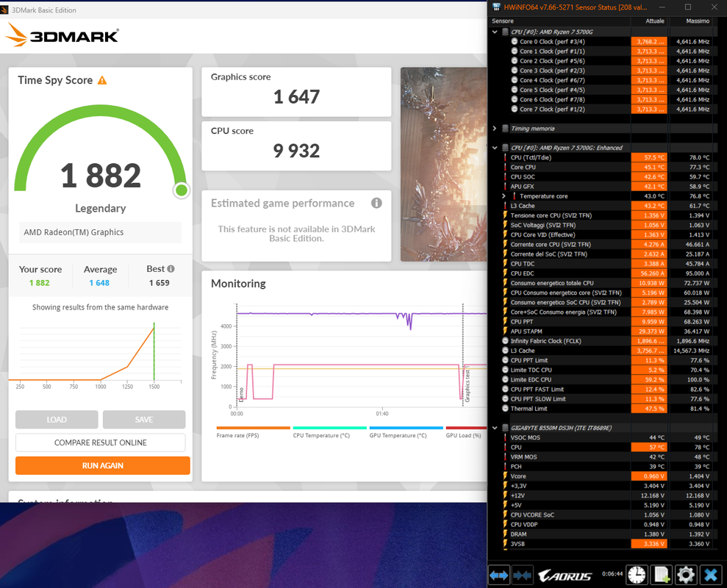Screen dimensions: 727x588
Task: Click the Time Spy Score warning icon
Action: 102,80
